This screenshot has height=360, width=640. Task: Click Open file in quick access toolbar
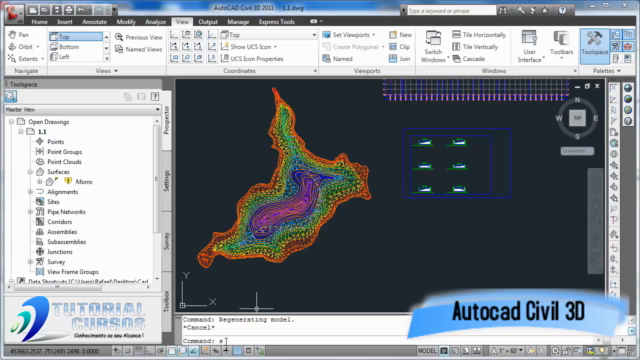pyautogui.click(x=45, y=10)
